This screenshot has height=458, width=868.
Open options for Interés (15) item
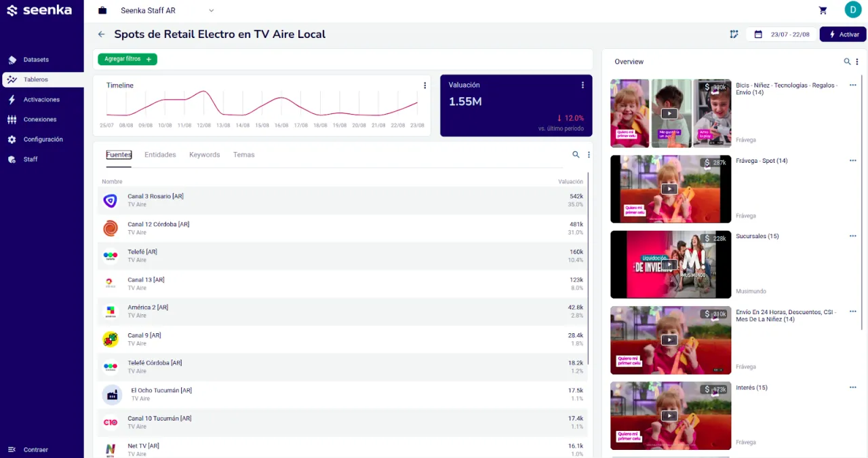coord(852,387)
